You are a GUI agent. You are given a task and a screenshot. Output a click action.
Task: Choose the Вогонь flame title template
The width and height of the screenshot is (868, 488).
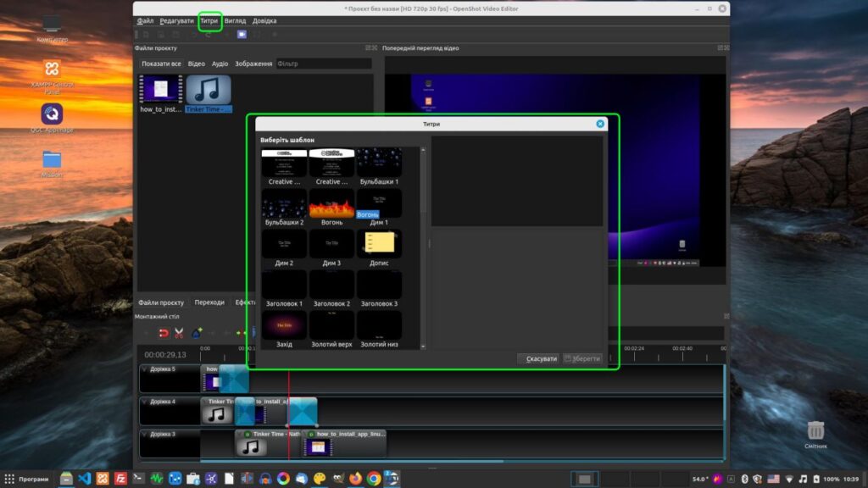331,208
